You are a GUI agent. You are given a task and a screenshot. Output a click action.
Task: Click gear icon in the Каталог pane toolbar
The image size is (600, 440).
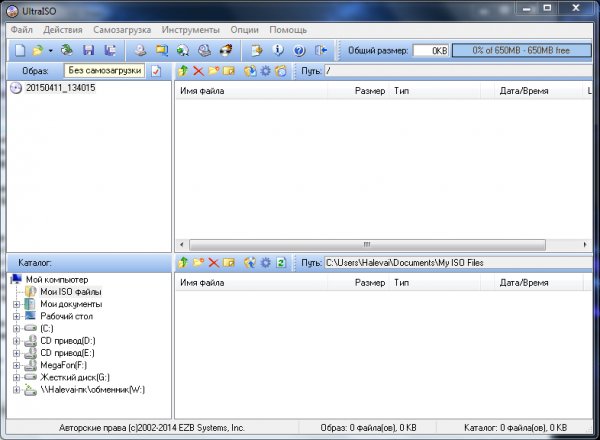tap(265, 262)
